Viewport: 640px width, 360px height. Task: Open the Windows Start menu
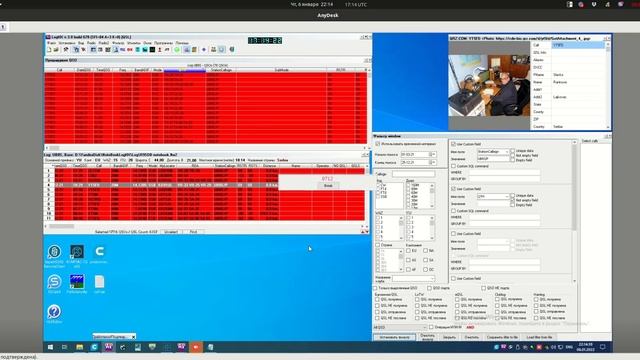point(50,347)
